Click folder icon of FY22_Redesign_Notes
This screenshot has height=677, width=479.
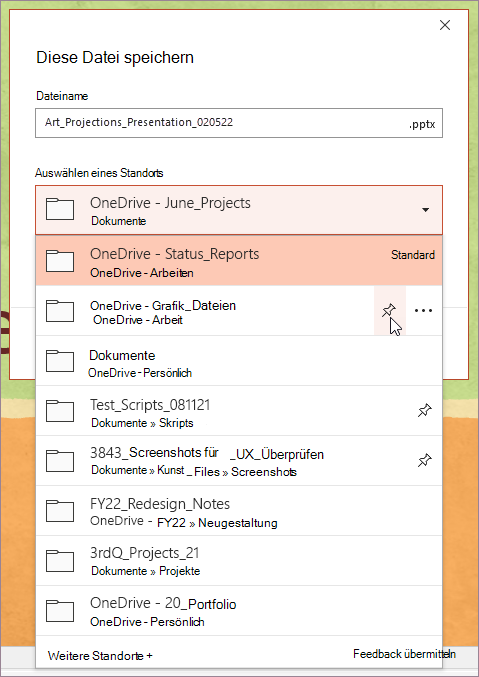[x=60, y=510]
